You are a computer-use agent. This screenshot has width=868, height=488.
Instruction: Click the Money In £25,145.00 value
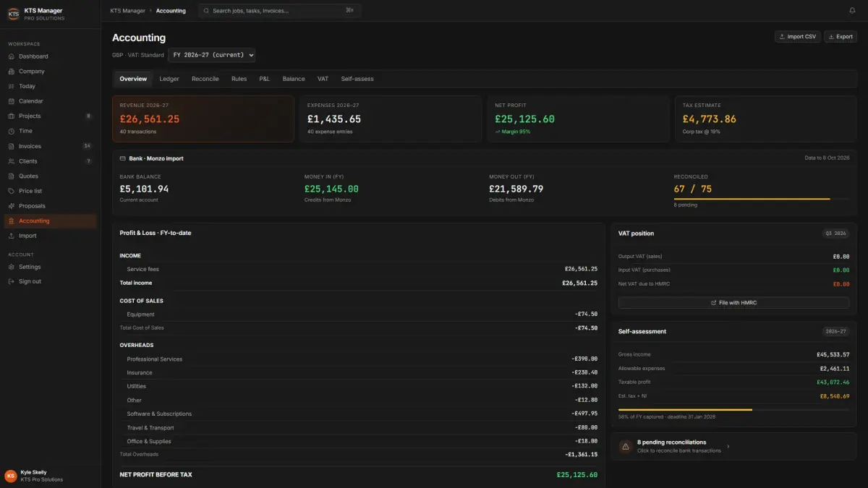(331, 189)
